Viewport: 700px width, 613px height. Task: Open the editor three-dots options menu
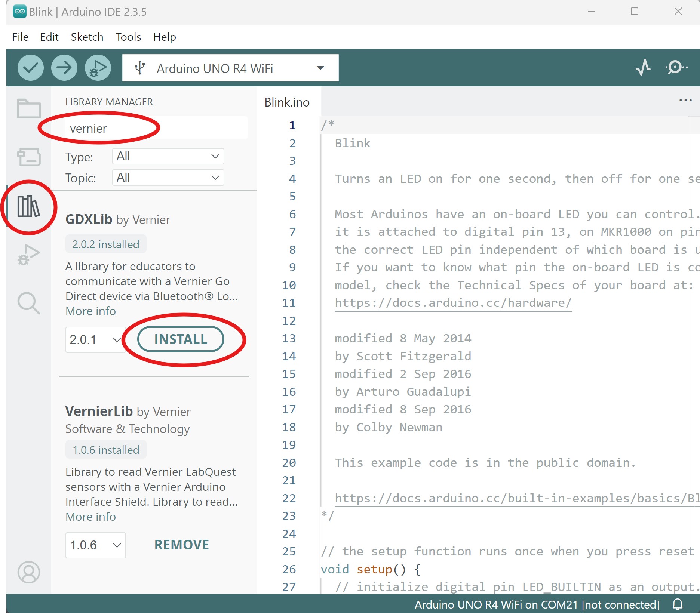(685, 100)
